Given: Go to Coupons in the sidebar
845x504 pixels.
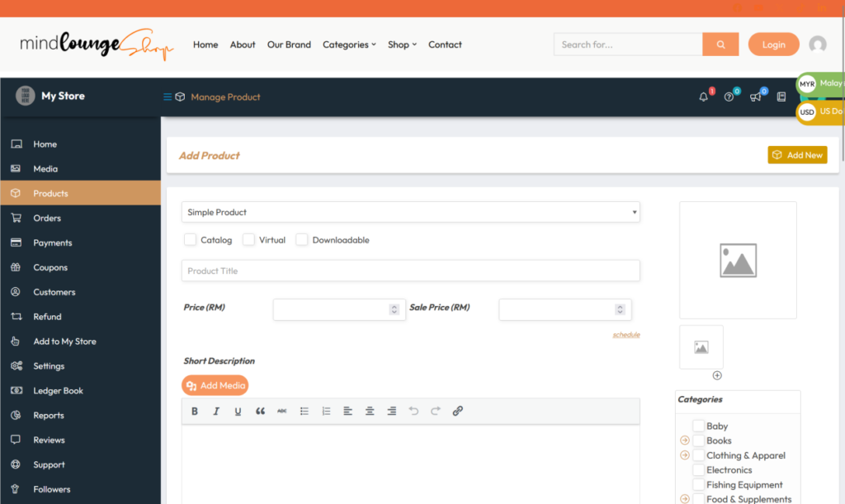Looking at the screenshot, I should pos(50,268).
